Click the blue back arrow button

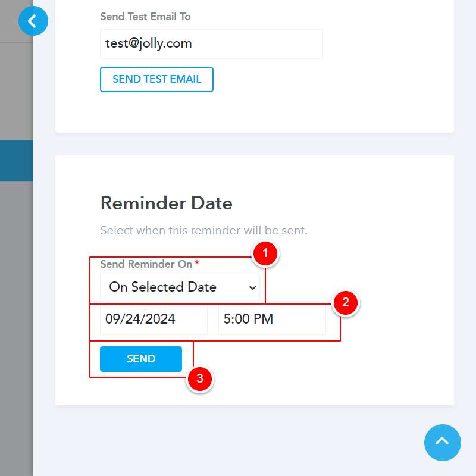click(33, 21)
